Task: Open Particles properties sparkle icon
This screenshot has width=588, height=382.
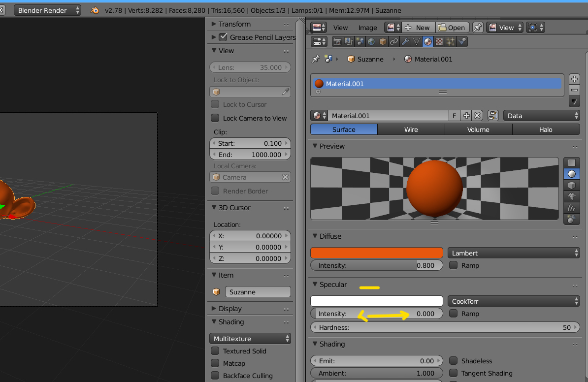Action: click(450, 42)
